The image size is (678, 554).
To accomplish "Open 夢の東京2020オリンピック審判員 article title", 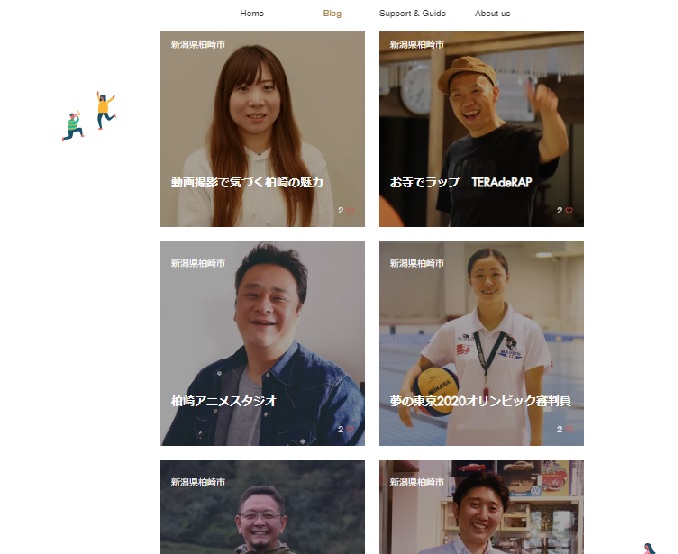I will [480, 401].
